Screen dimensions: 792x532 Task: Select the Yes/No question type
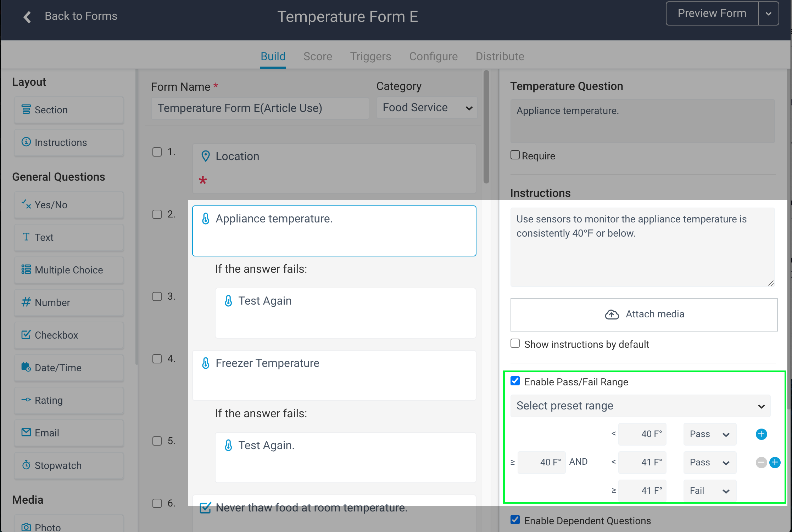point(68,205)
